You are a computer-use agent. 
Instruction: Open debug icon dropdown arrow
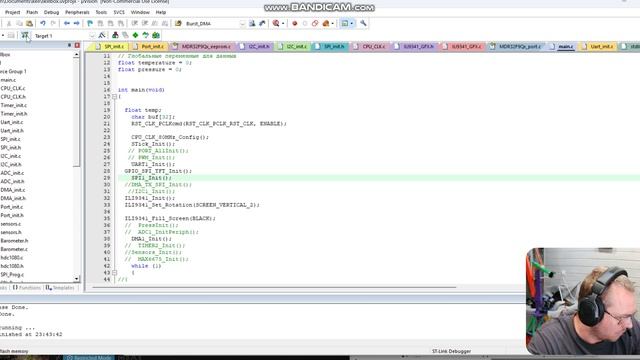tap(283, 24)
